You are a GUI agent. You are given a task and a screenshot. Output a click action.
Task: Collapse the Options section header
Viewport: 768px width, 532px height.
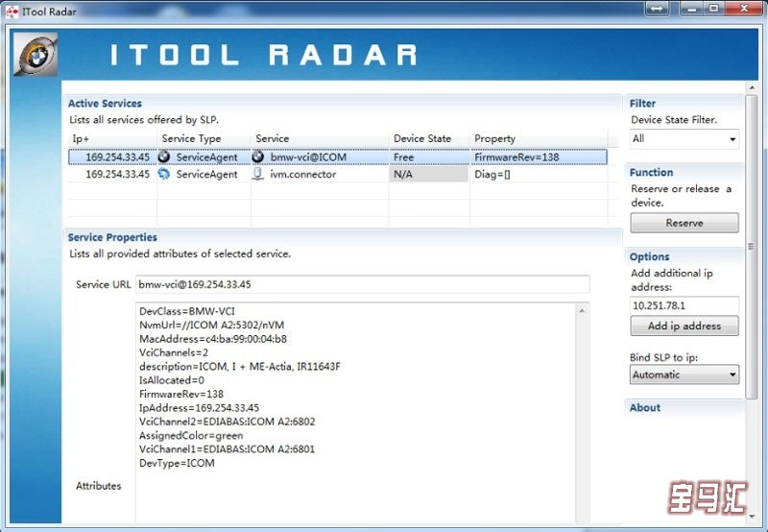649,256
